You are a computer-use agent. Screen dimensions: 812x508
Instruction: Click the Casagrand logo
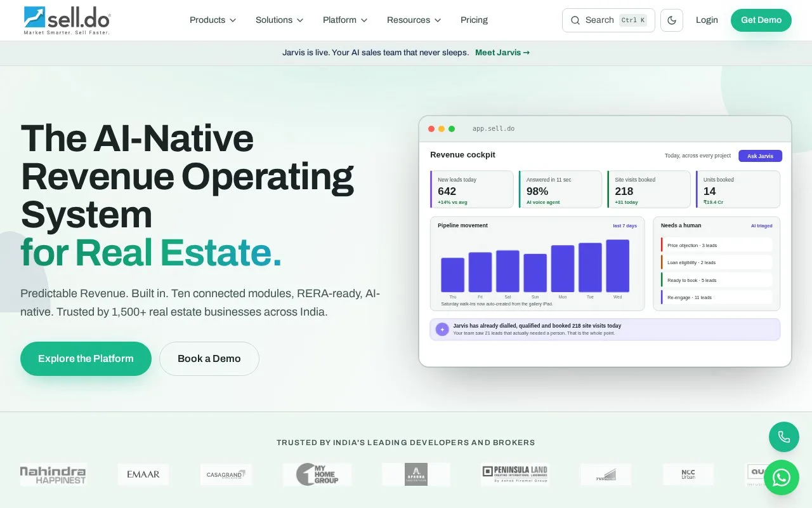[x=226, y=474]
